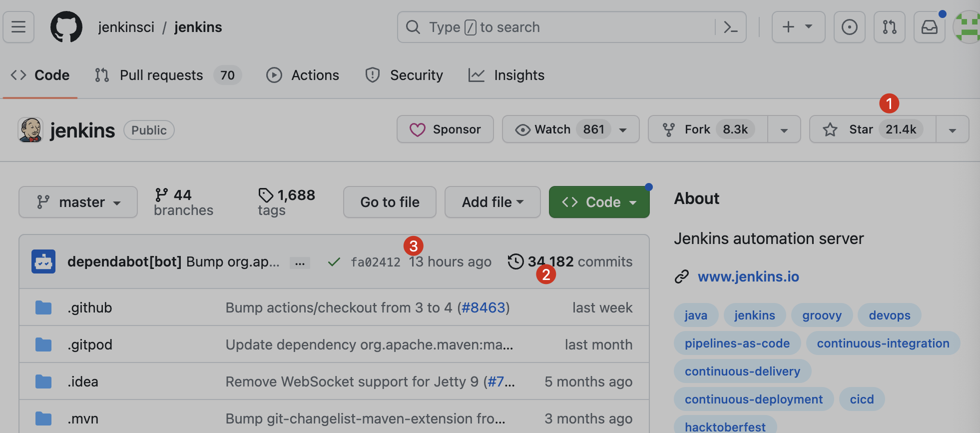
Task: Click the Sponsor button
Action: [x=445, y=129]
